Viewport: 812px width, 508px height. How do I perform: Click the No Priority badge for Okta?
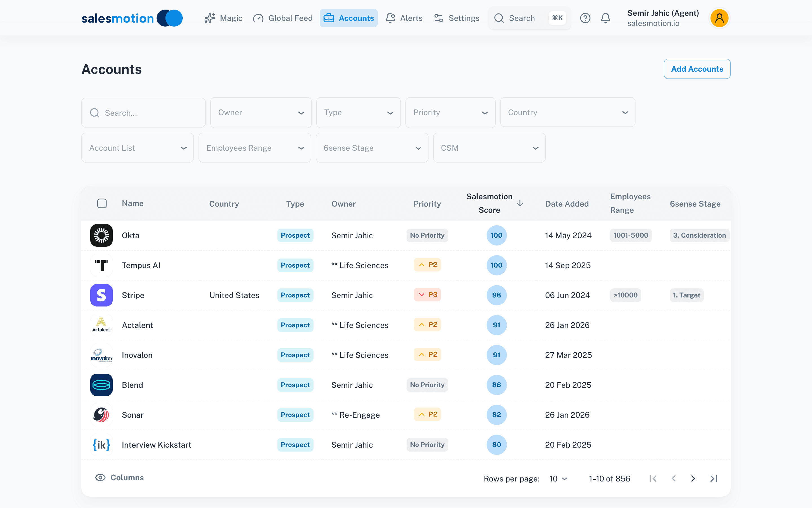pos(427,235)
